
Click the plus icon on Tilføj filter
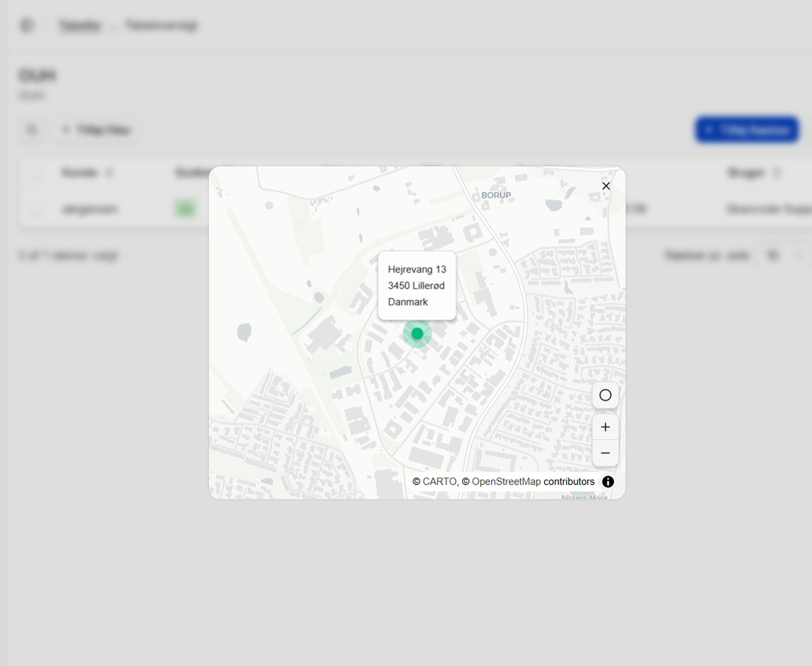[65, 130]
